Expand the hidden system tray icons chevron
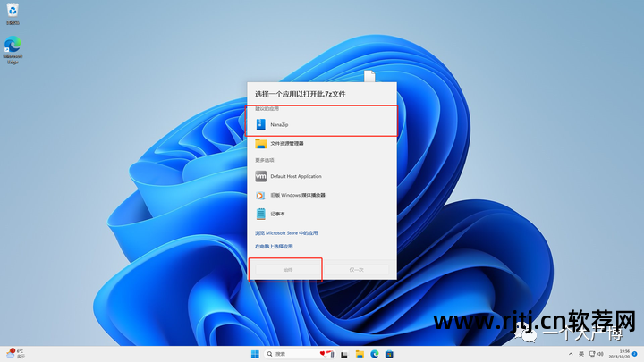Image resolution: width=644 pixels, height=362 pixels. pyautogui.click(x=570, y=354)
